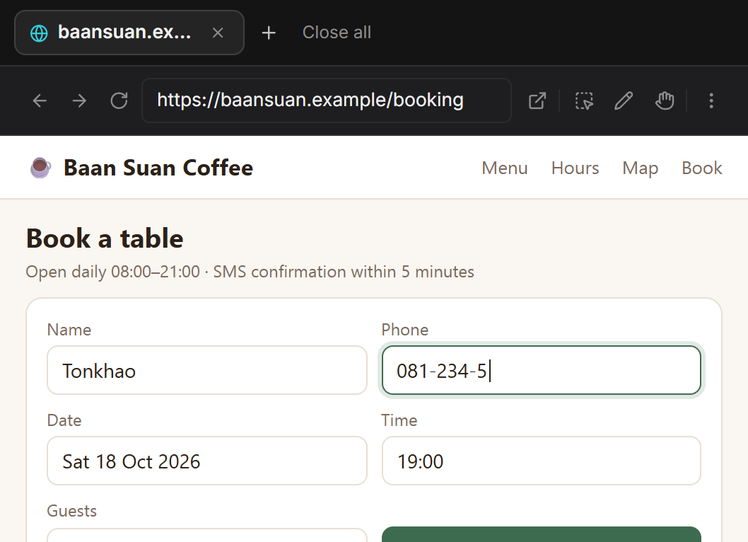Click the Phone field showing 081-234-5
This screenshot has height=542, width=748.
point(541,370)
